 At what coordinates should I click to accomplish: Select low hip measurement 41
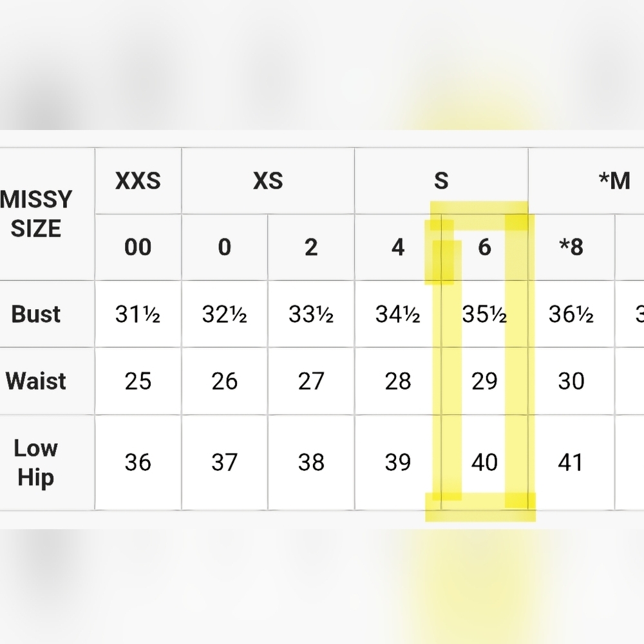[571, 462]
